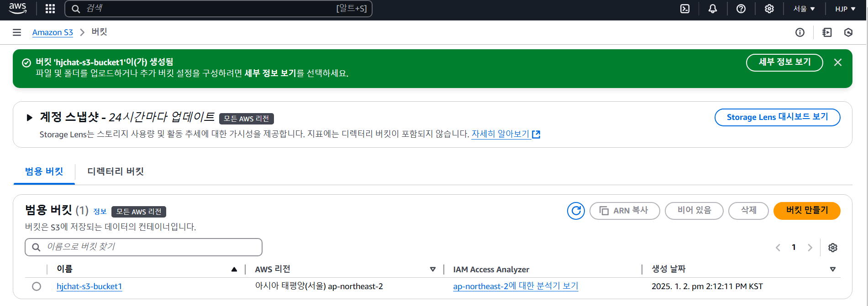
Task: Open bucket table preferences gear icon
Action: (833, 248)
